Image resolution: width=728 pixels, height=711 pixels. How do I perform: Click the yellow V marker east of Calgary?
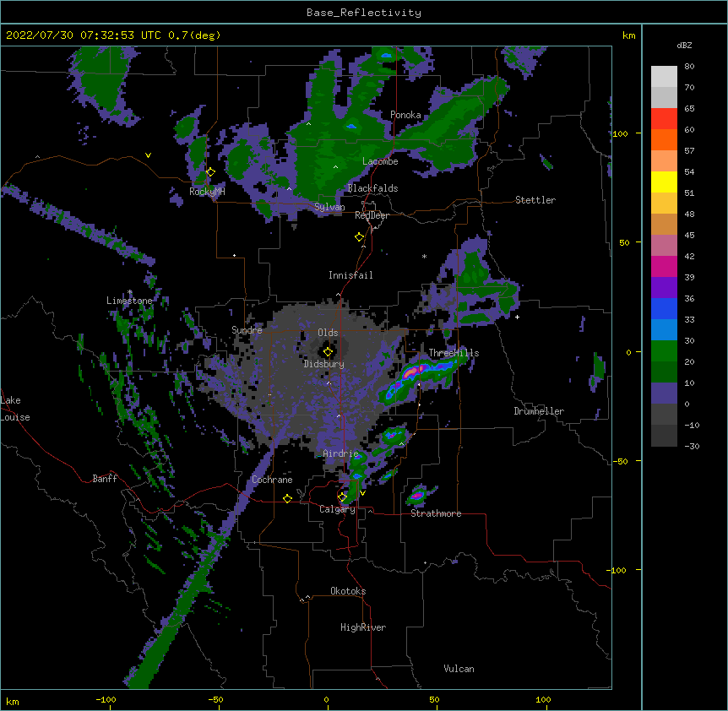(362, 493)
